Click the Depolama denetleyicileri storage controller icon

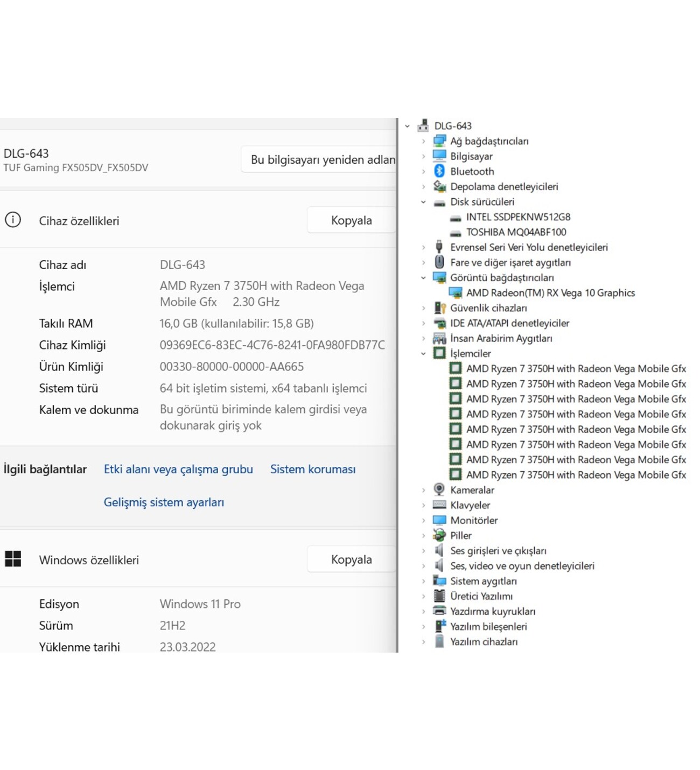pos(439,186)
